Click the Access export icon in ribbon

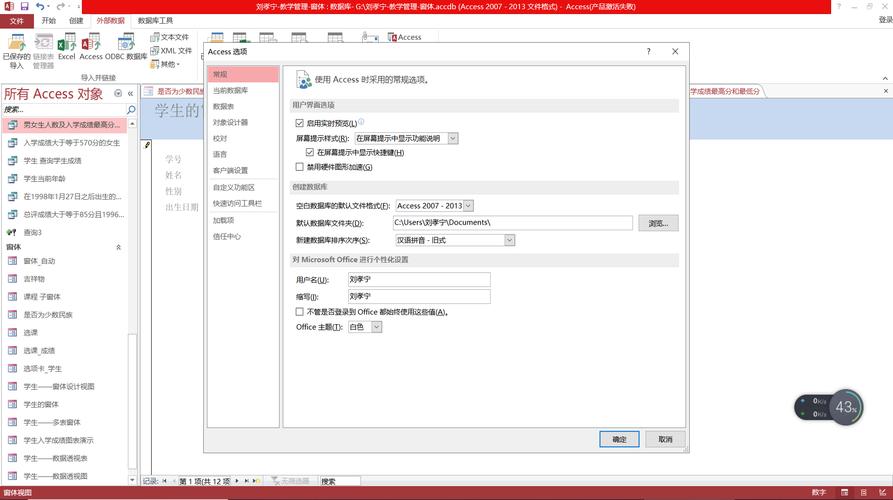(x=404, y=37)
